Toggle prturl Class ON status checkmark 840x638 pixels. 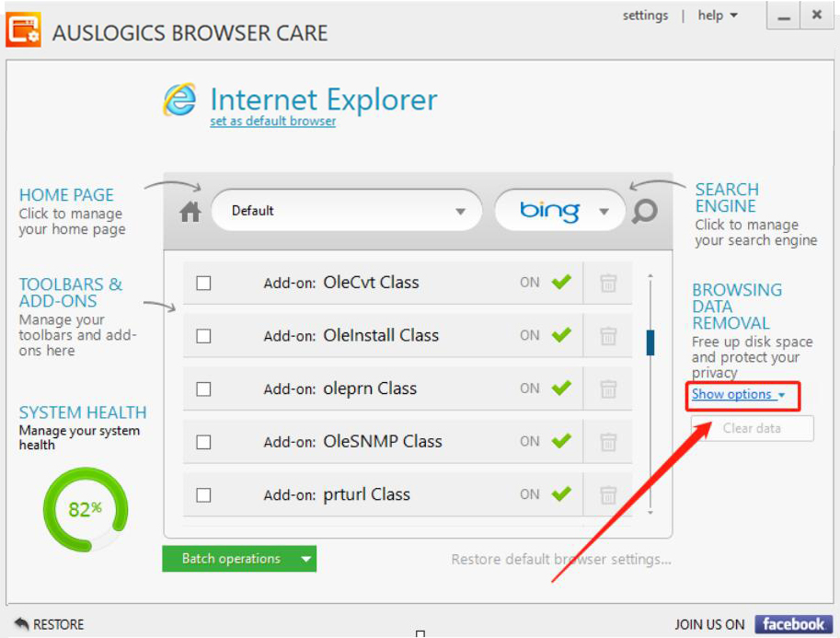click(x=561, y=493)
